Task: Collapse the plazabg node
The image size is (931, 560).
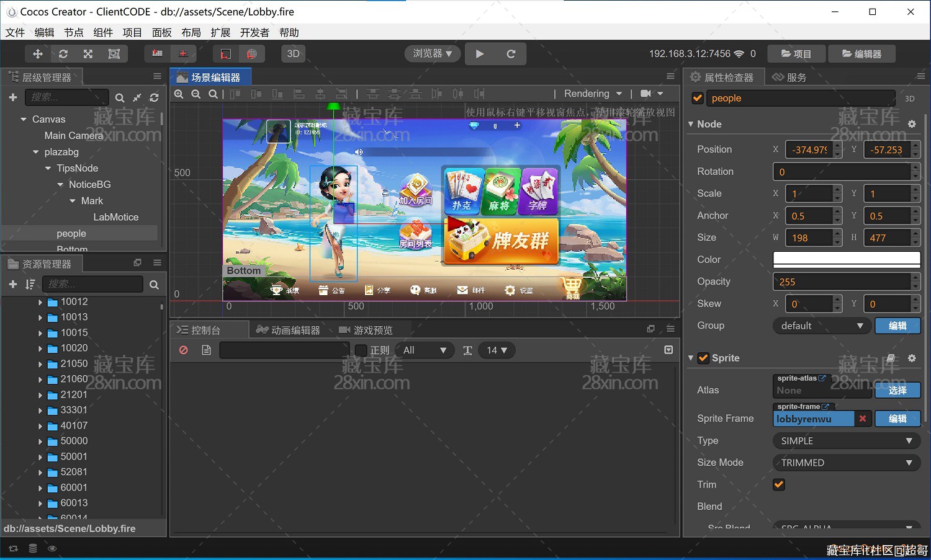Action: point(36,152)
